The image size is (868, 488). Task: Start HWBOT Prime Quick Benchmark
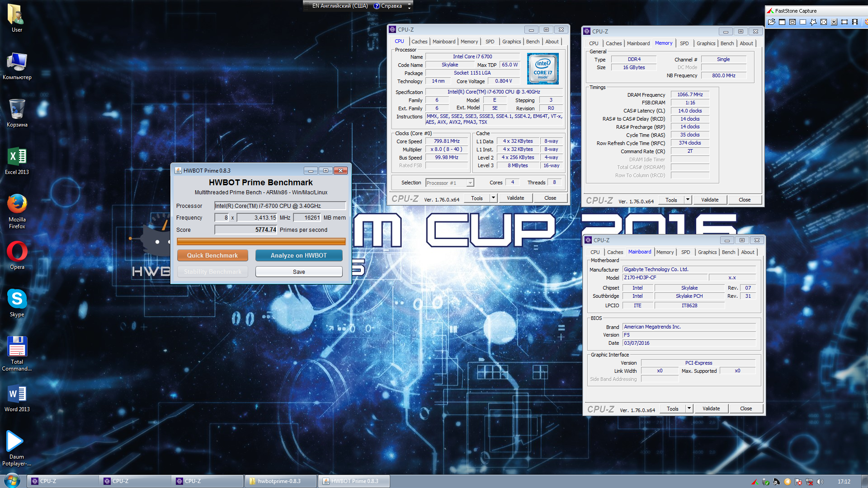212,255
